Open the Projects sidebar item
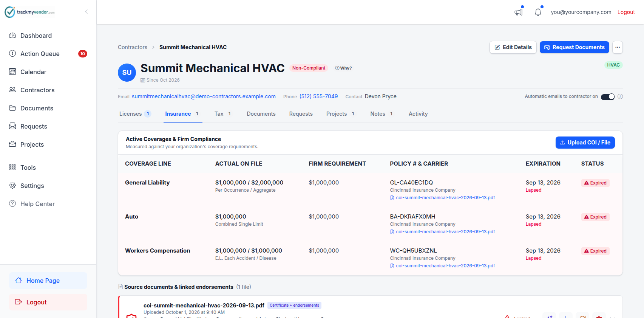This screenshot has width=644, height=318. [x=48, y=144]
